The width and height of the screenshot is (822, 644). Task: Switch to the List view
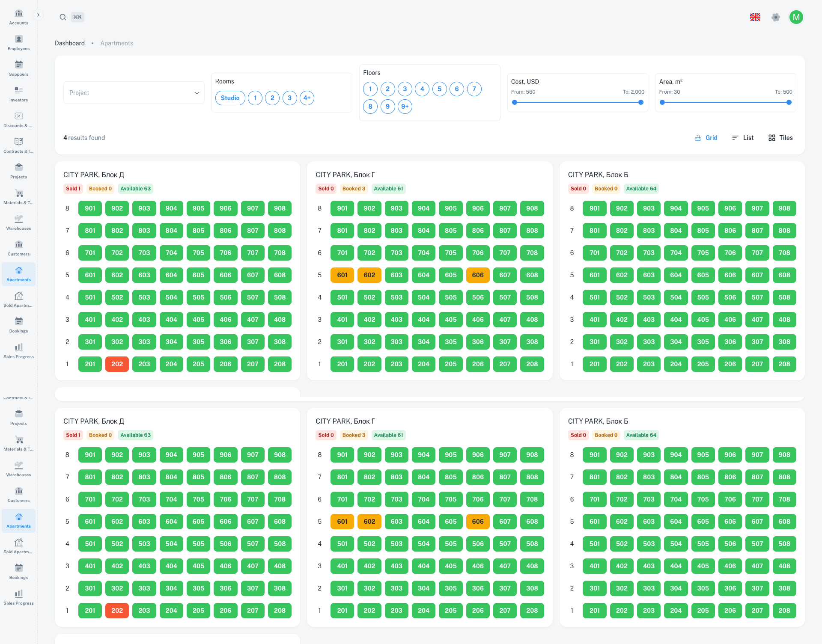pyautogui.click(x=743, y=138)
